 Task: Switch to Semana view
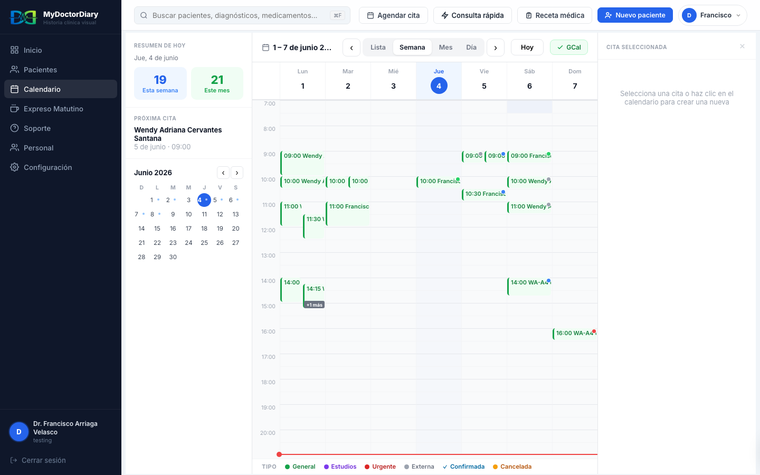[x=412, y=48]
